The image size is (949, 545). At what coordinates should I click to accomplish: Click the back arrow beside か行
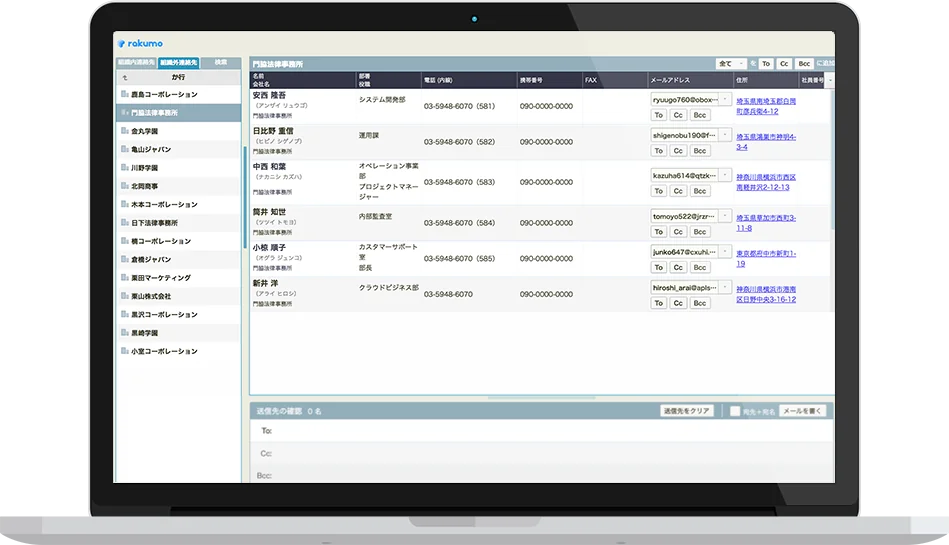click(125, 78)
